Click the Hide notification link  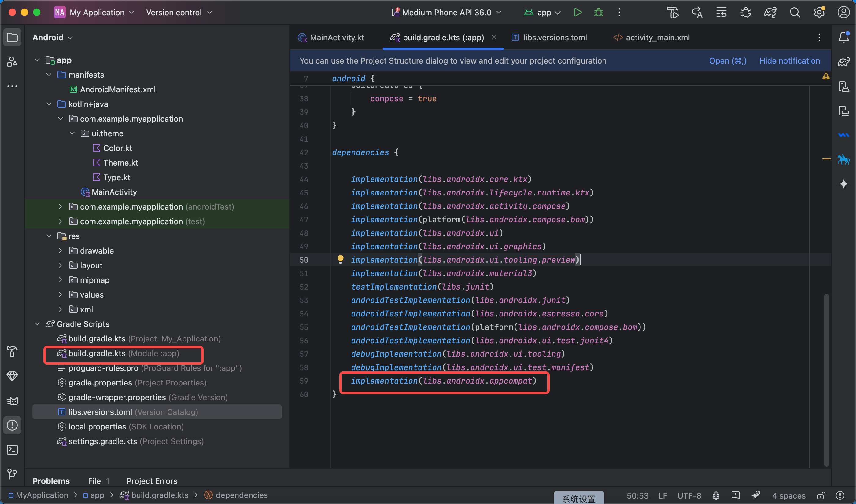click(789, 61)
